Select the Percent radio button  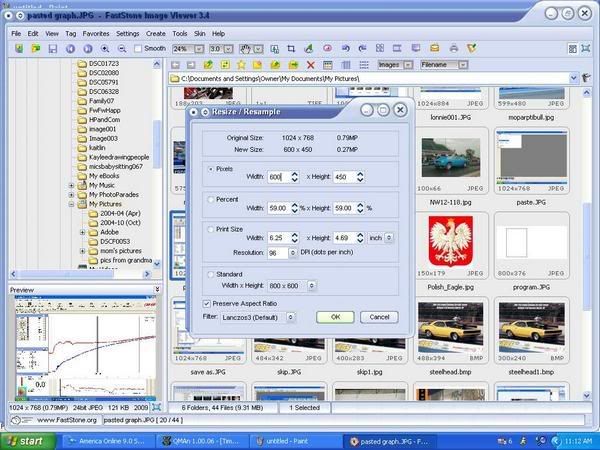coord(210,199)
